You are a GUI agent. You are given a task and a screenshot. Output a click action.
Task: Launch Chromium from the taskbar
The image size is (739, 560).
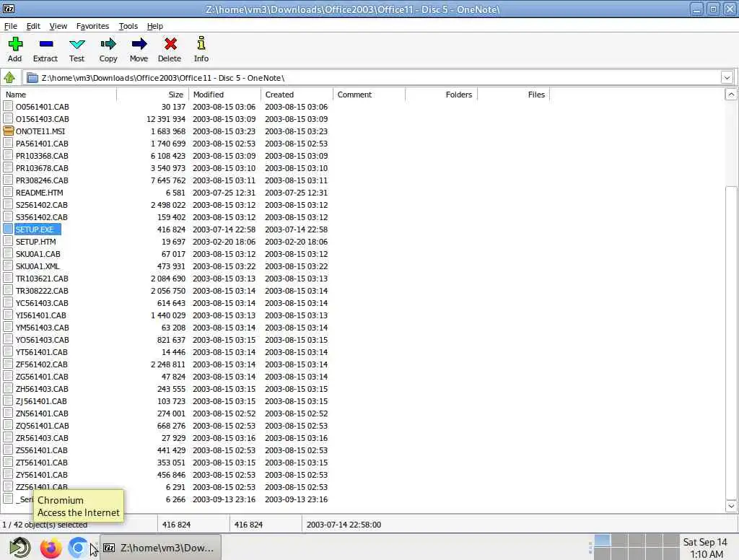[x=78, y=548]
